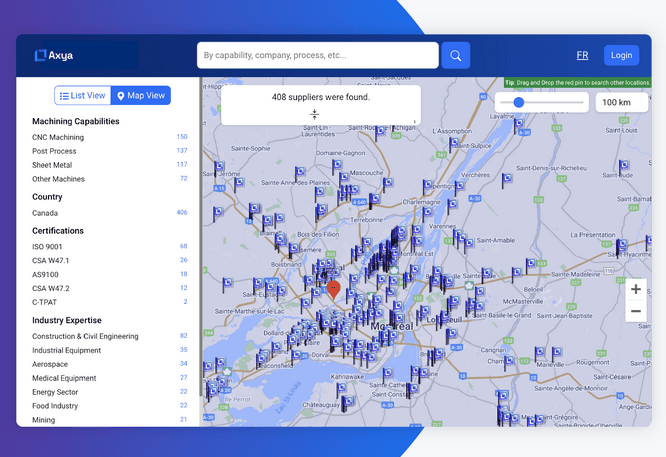666x457 pixels.
Task: Click the 100 km distance field
Action: pos(622,102)
